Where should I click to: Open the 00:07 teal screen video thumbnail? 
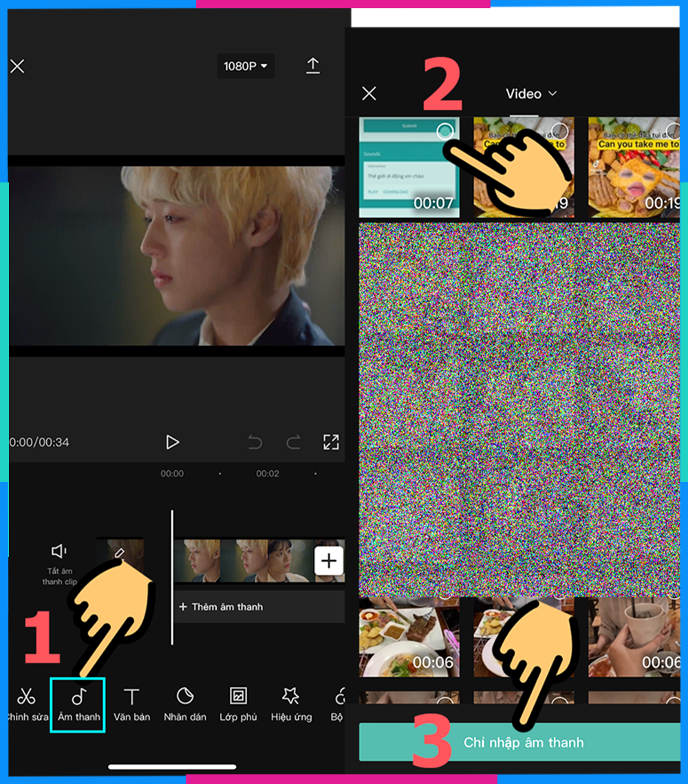click(x=409, y=167)
